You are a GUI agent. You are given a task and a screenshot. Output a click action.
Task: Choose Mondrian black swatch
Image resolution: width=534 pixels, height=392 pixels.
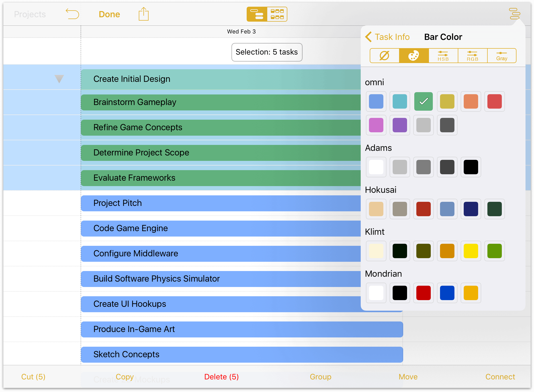(x=400, y=293)
